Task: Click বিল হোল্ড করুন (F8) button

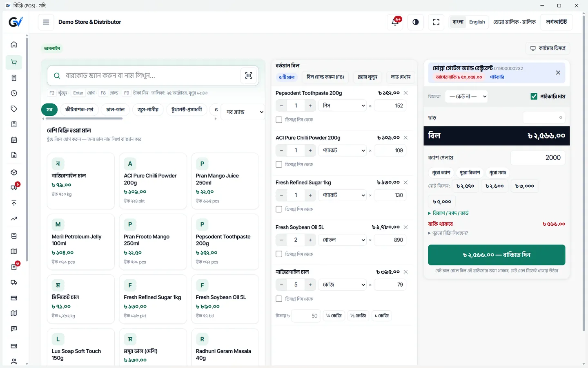Action: (325, 77)
